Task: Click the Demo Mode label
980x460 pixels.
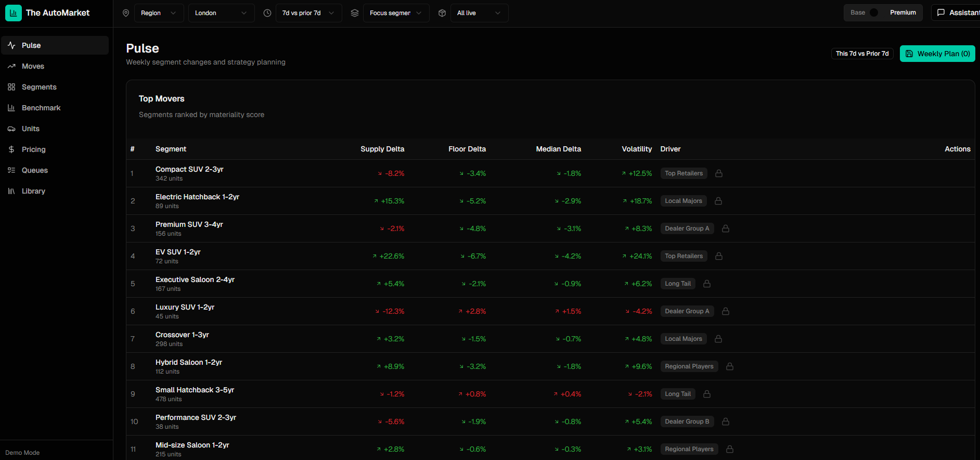Action: 22,453
